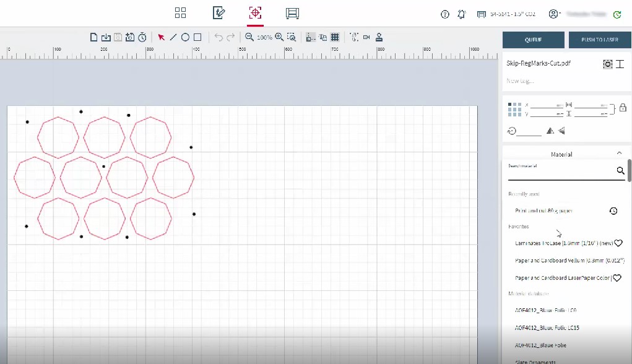Click the Push to Laser button

tap(599, 40)
